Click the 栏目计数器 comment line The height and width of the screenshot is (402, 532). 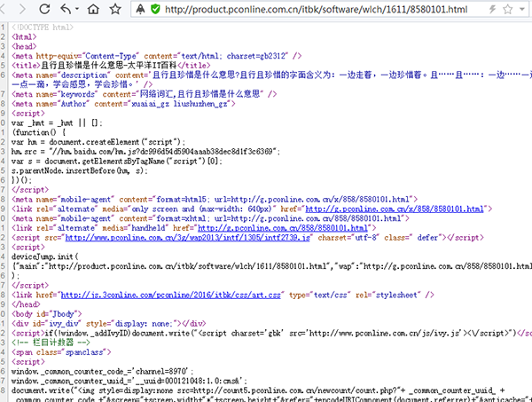[x=51, y=343]
